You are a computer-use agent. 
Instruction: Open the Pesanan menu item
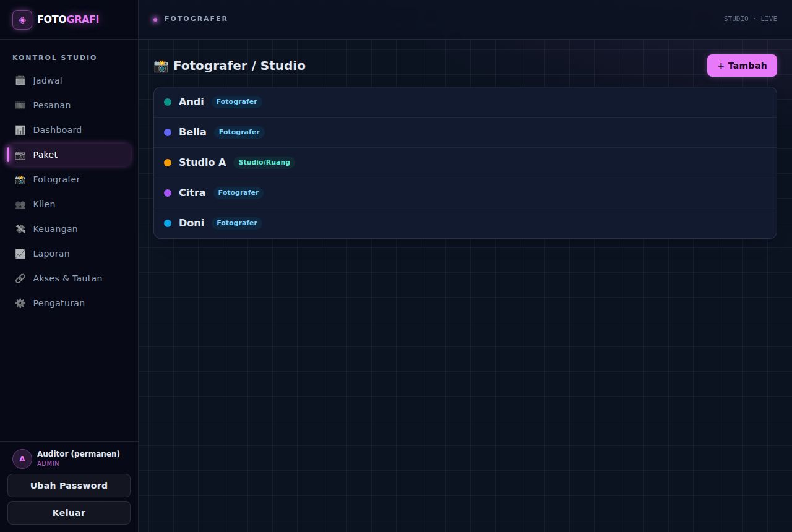click(x=69, y=105)
